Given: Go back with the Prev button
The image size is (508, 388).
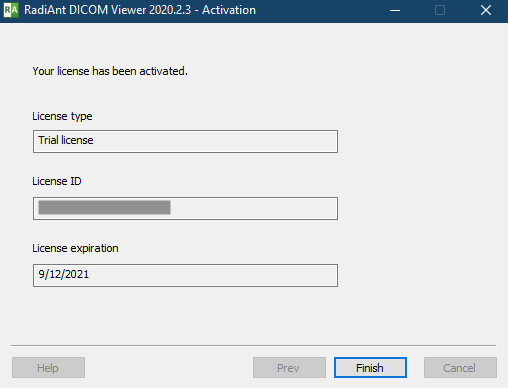Looking at the screenshot, I should pos(289,368).
